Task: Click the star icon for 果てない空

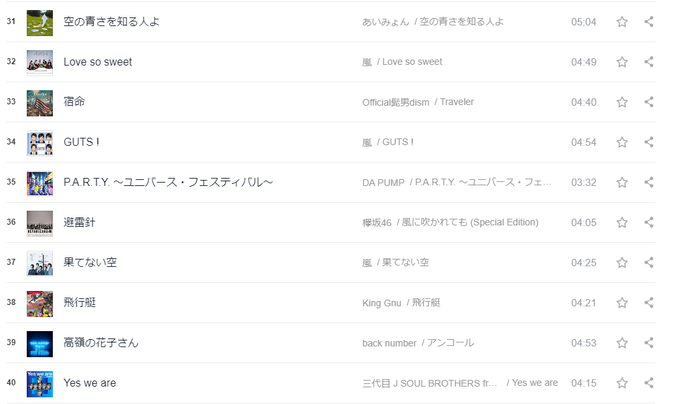Action: [x=622, y=262]
